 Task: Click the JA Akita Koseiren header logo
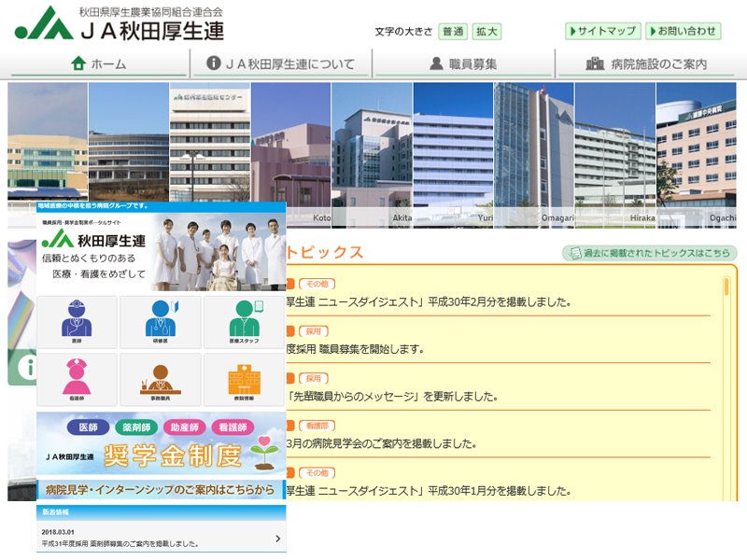pyautogui.click(x=120, y=22)
